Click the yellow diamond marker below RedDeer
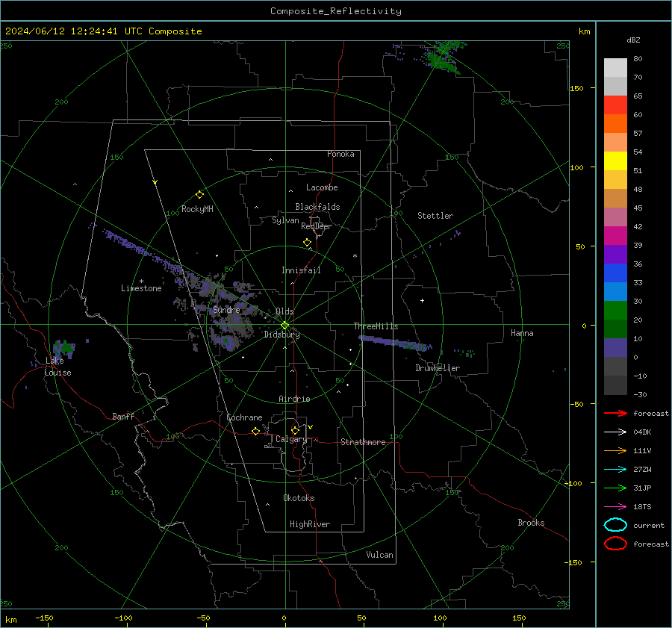The width and height of the screenshot is (672, 628). tap(307, 243)
